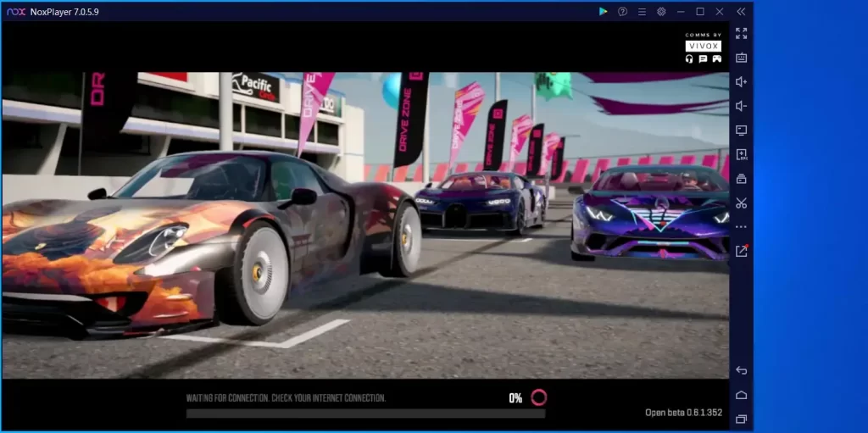This screenshot has width=868, height=433.
Task: Click the 'Waiting for connection' message
Action: (x=286, y=398)
